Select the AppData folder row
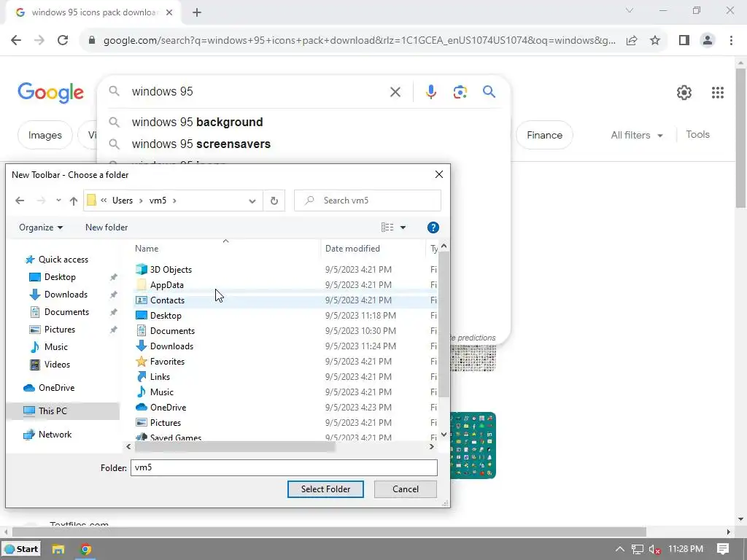Image resolution: width=747 pixels, height=560 pixels. [x=285, y=285]
